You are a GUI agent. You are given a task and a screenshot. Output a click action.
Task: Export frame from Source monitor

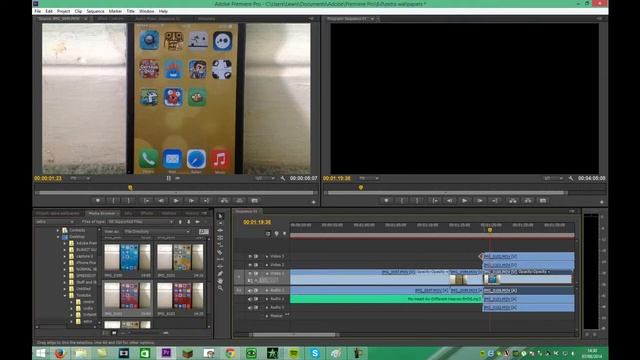255,200
